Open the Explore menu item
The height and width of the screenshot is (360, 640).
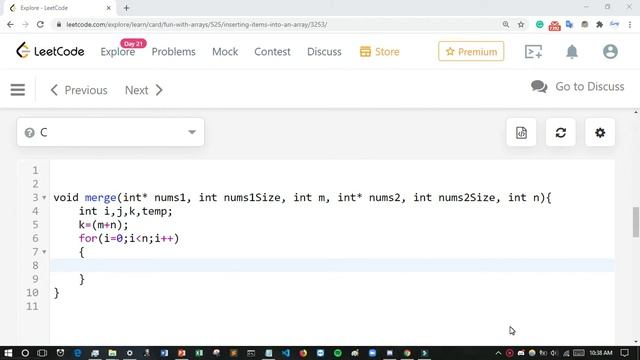pos(118,52)
